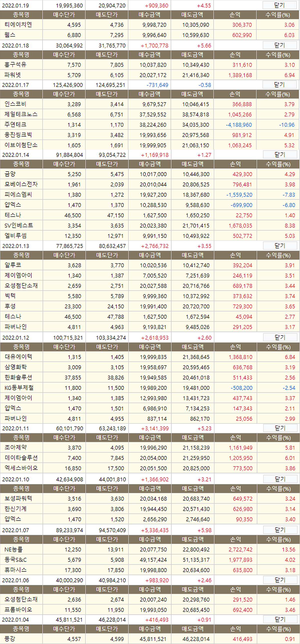Click the 빅텍 stock name

coord(10,296)
